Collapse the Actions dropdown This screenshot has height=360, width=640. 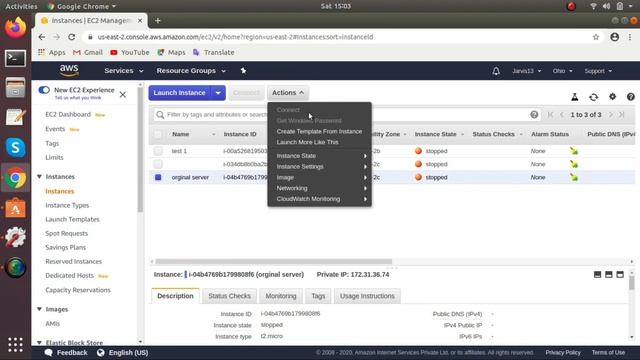click(288, 93)
